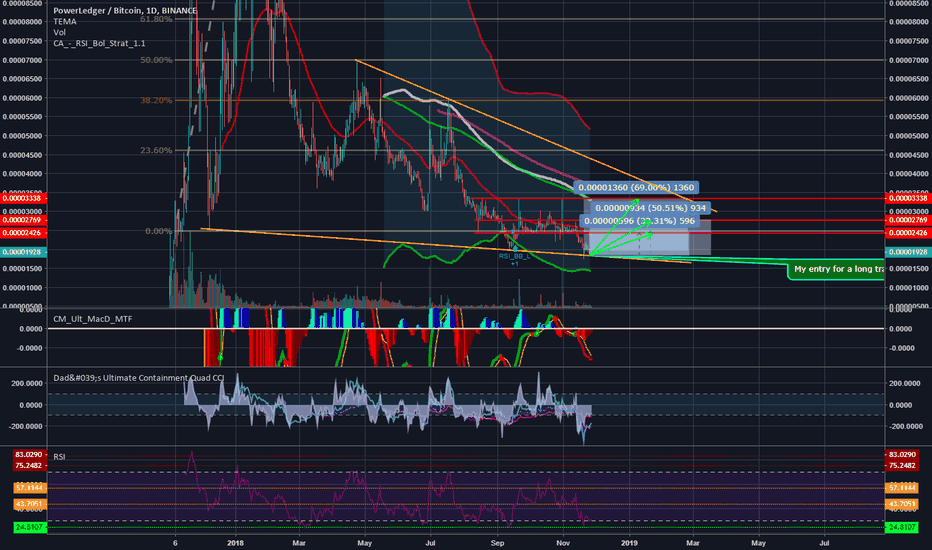This screenshot has height=550, width=932.
Task: Click the 'My entry for a long' callout
Action: (x=837, y=269)
